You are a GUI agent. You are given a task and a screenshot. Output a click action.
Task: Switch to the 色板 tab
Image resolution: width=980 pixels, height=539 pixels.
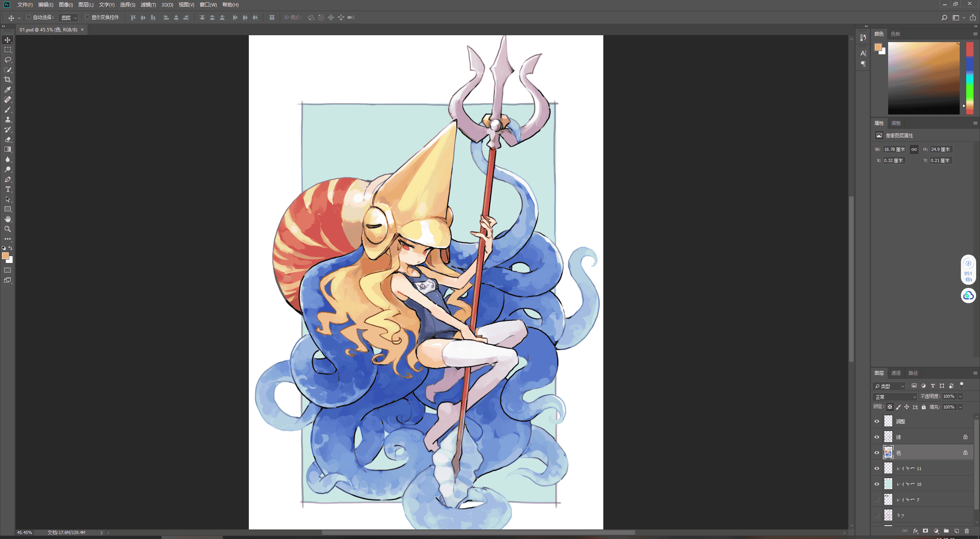pos(895,34)
